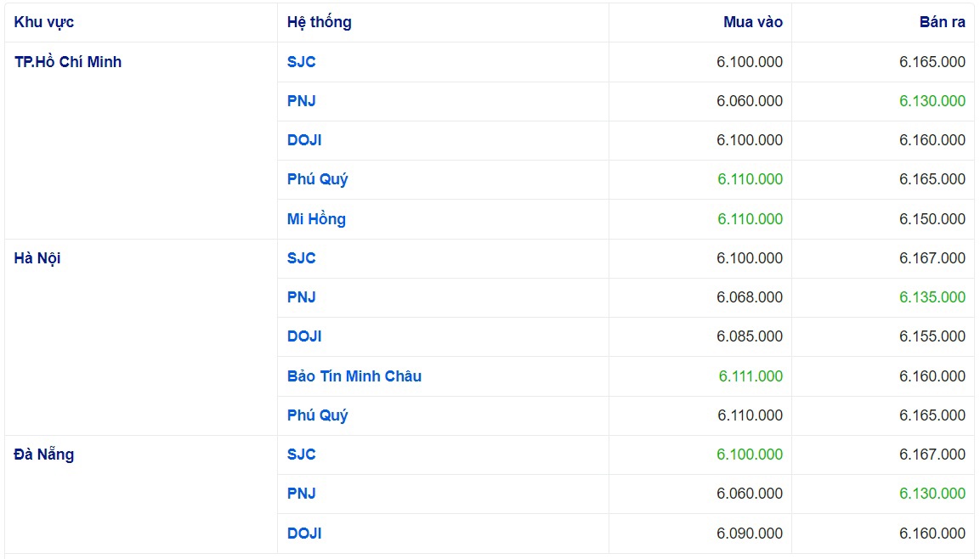The image size is (980, 559).
Task: Click the Bán ra column header
Action: coord(942,22)
